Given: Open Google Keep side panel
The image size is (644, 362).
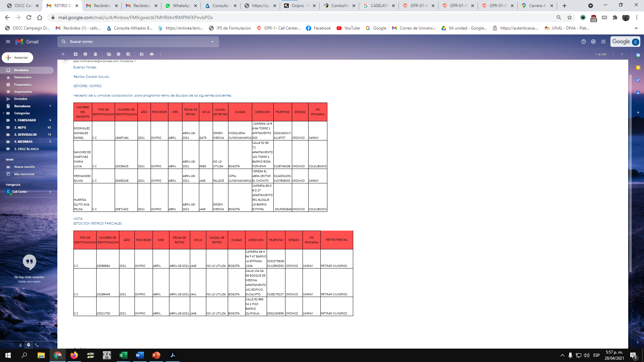Looking at the screenshot, I should pyautogui.click(x=638, y=67).
